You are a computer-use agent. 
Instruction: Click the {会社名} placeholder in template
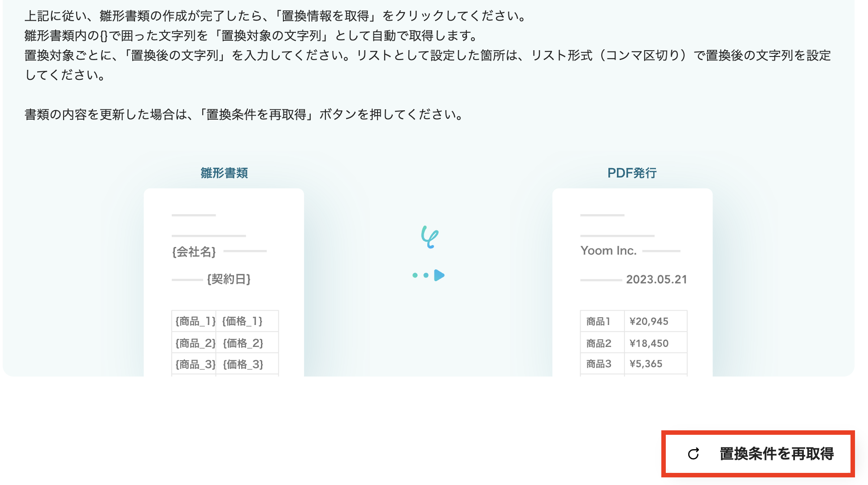click(x=194, y=252)
